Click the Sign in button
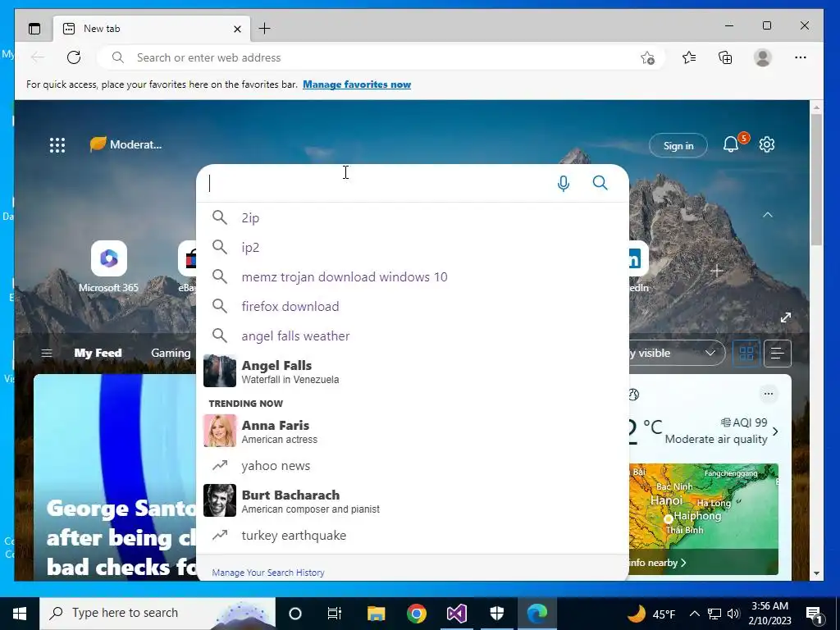Viewport: 840px width, 630px height. (678, 145)
